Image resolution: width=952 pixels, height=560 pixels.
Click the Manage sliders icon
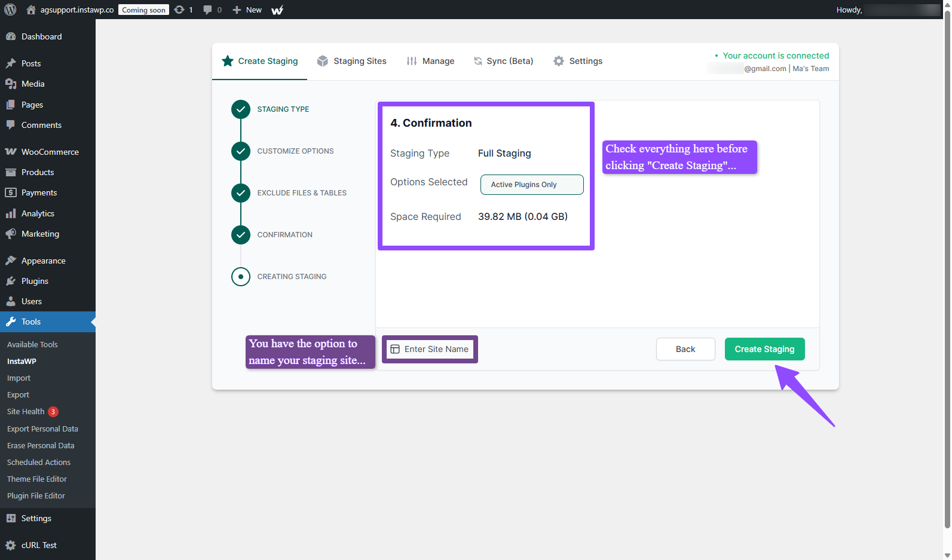(x=412, y=61)
